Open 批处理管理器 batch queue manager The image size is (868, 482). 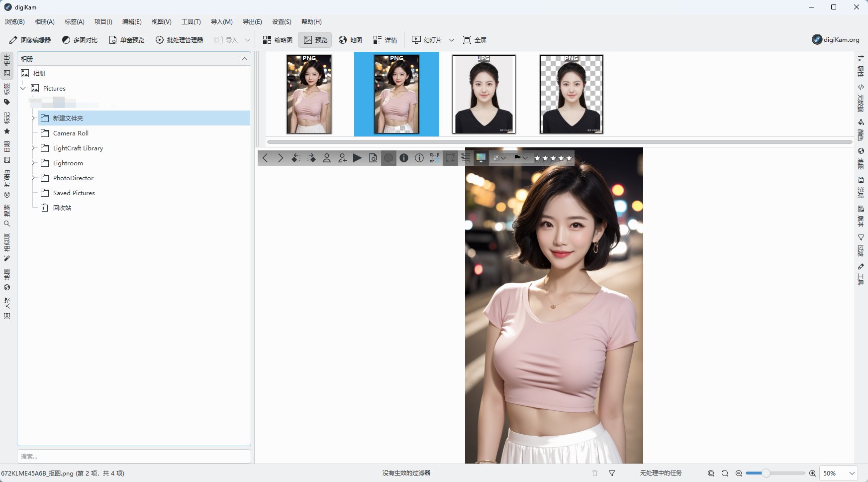coord(179,40)
